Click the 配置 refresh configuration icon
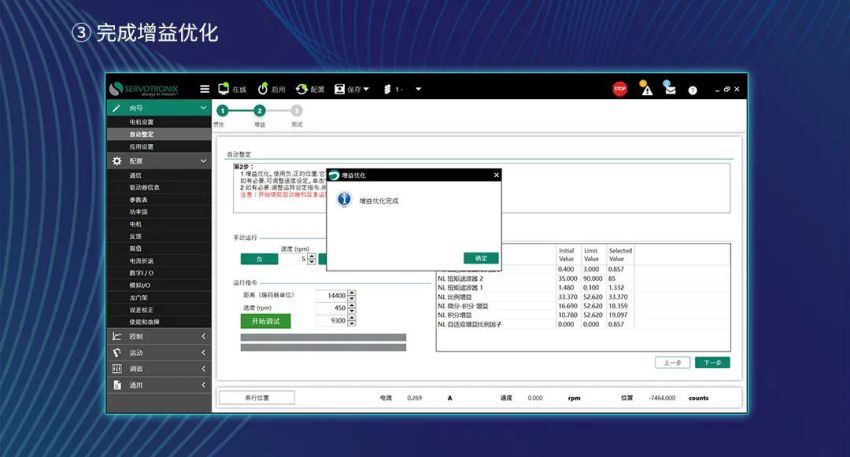 (310, 89)
